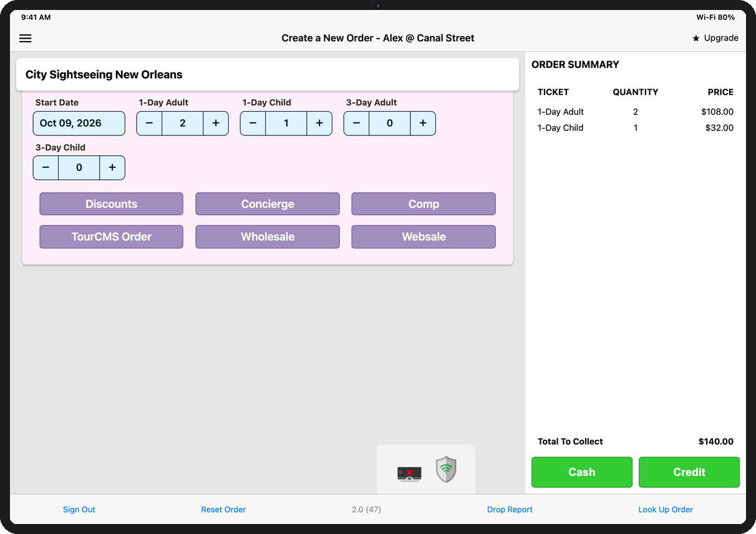Increase 3-Day Child ticket count
This screenshot has width=756, height=534.
[112, 168]
